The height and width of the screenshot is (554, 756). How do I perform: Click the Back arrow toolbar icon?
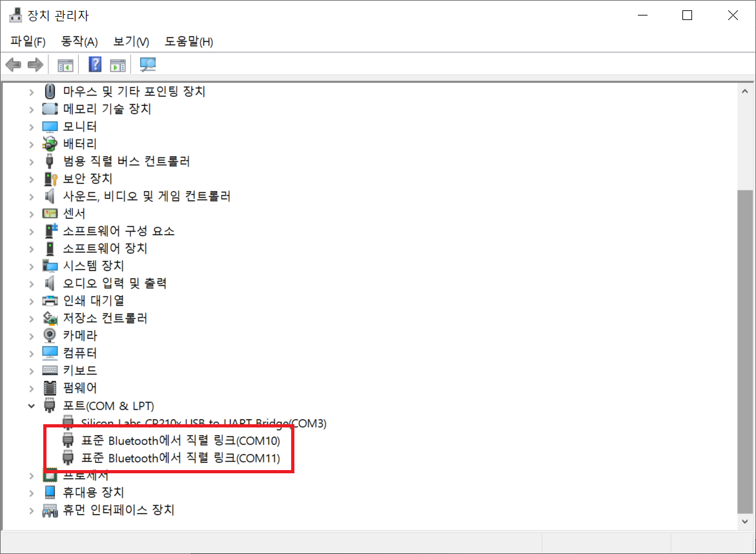coord(14,64)
